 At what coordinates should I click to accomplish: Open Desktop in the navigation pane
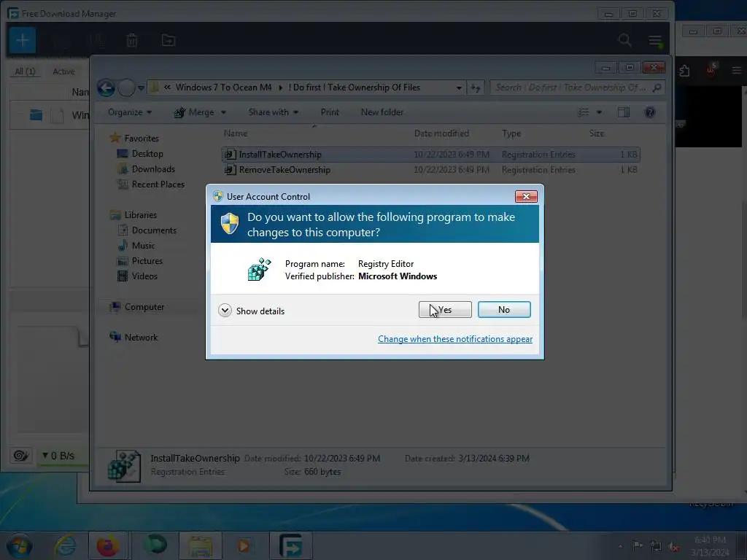click(x=147, y=154)
